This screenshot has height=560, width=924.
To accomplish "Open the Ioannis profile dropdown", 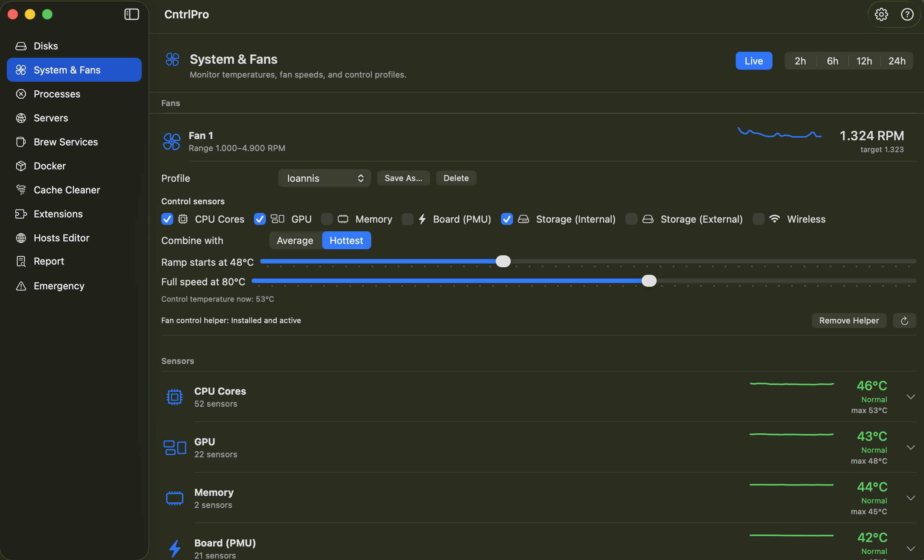I will pos(325,178).
